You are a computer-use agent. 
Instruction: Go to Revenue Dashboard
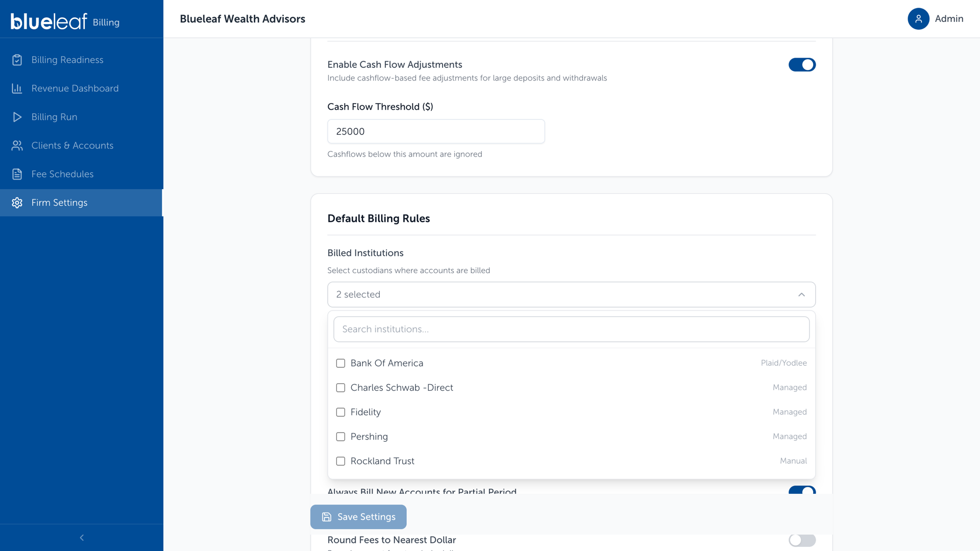(x=82, y=88)
